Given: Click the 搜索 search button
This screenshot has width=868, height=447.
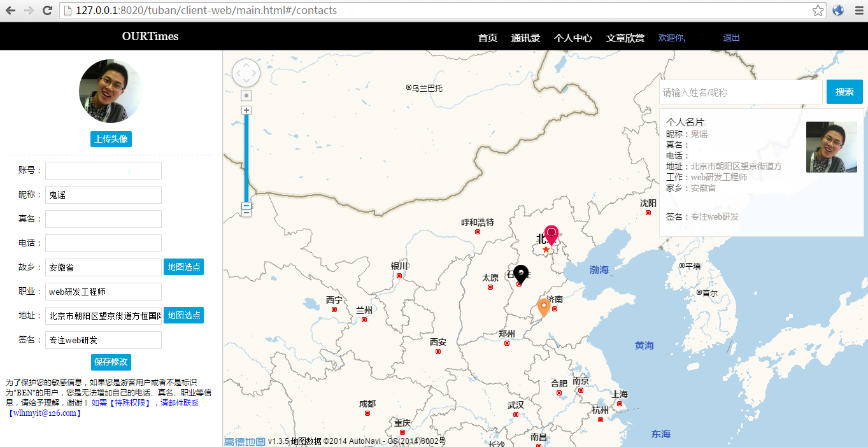Looking at the screenshot, I should [x=844, y=92].
